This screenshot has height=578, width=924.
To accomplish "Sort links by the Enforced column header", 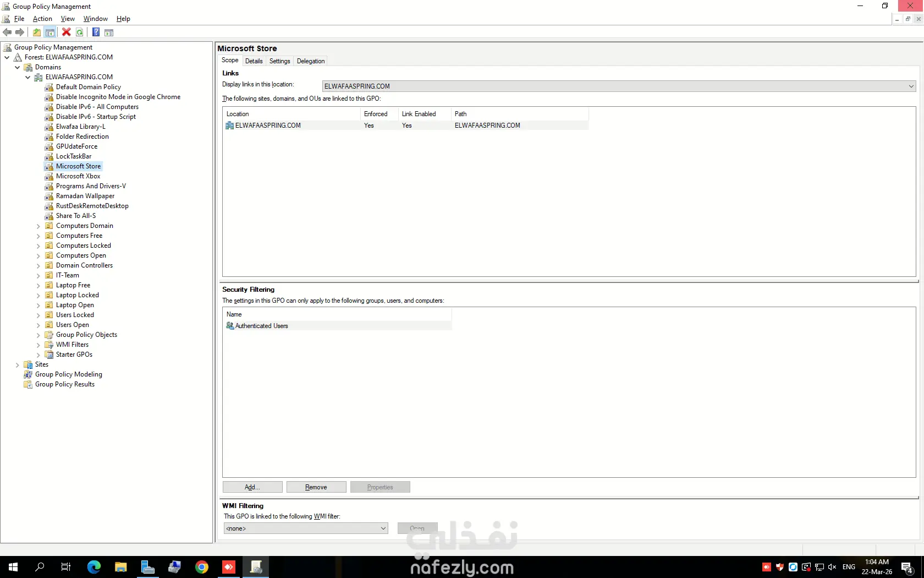I will 380,114.
